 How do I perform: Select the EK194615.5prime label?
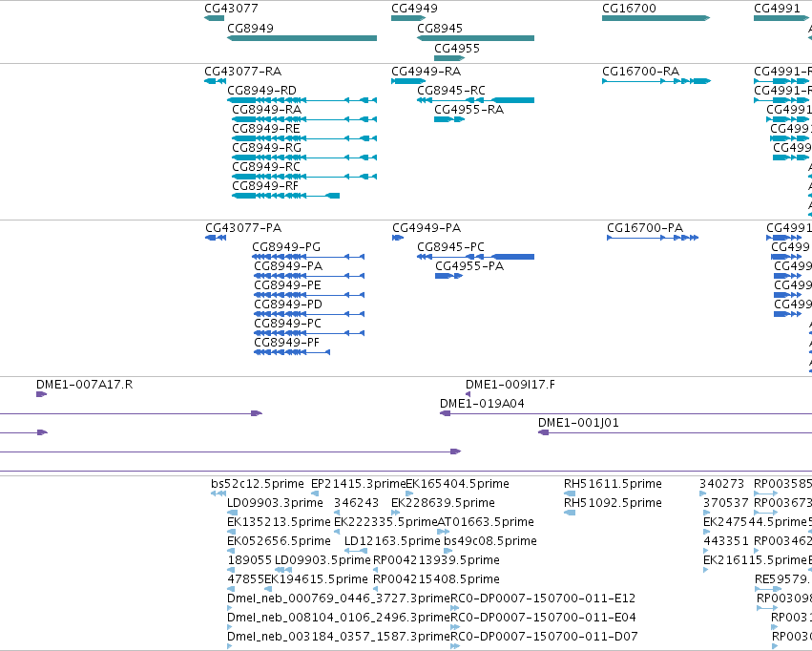tap(316, 579)
